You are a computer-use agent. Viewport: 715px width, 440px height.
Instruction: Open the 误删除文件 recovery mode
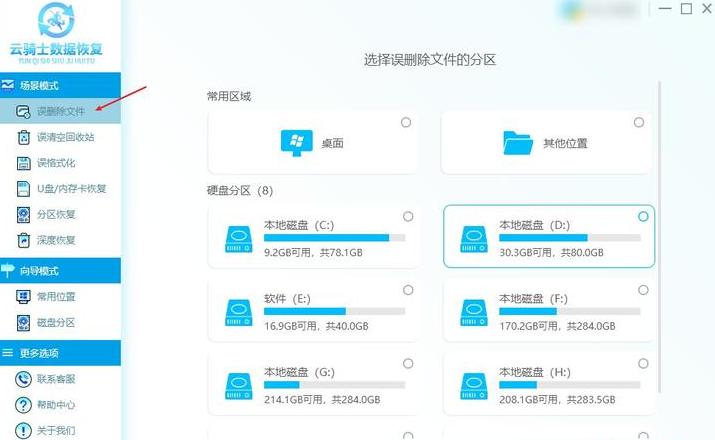[x=60, y=111]
